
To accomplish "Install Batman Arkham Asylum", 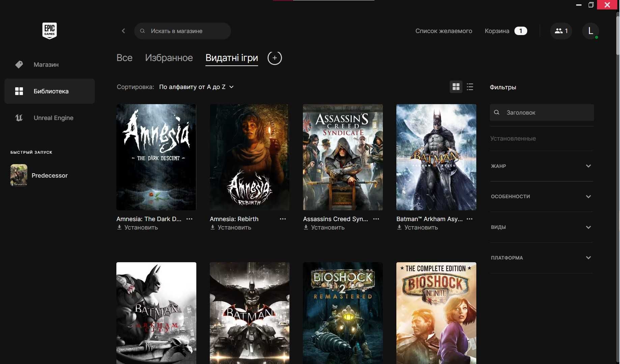I will [417, 227].
